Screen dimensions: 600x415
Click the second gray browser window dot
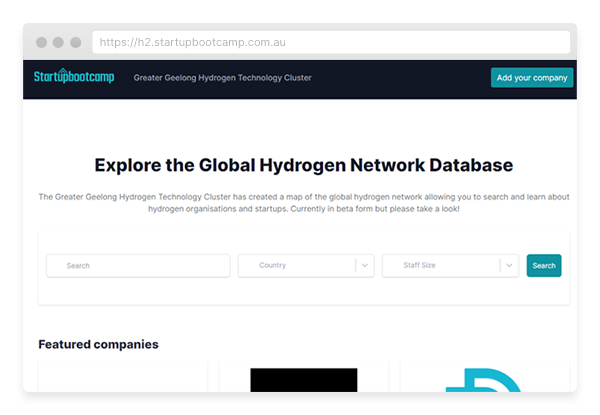point(58,42)
